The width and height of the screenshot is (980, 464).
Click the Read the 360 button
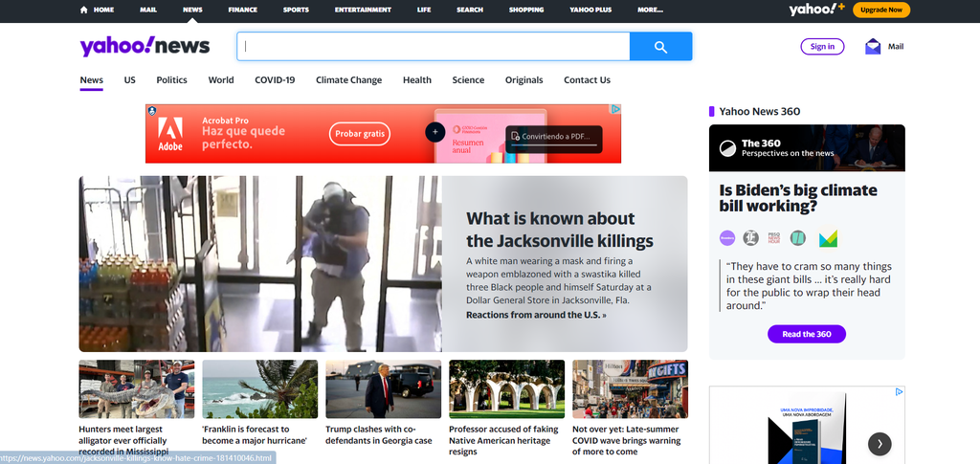(806, 334)
